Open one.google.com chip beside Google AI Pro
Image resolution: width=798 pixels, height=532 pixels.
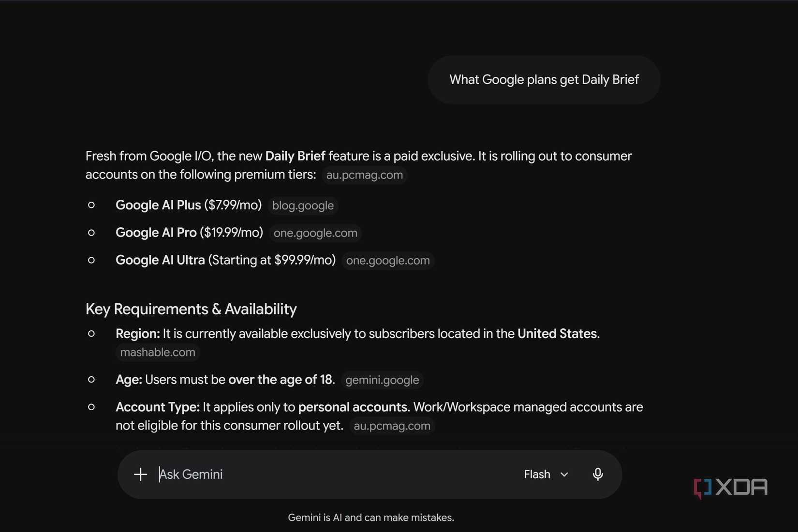(x=315, y=233)
